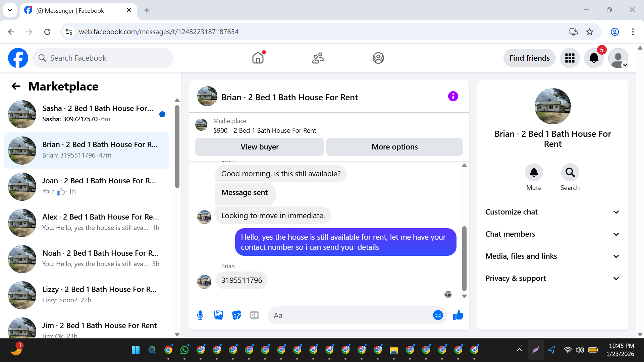Attach a photo with the image icon
Viewport: 644px width, 362px height.
(x=218, y=315)
